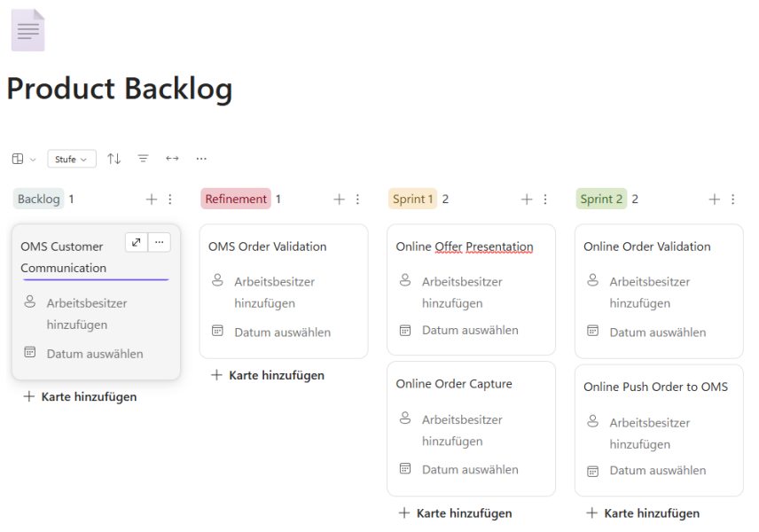Open Refinement column options menu

point(358,199)
